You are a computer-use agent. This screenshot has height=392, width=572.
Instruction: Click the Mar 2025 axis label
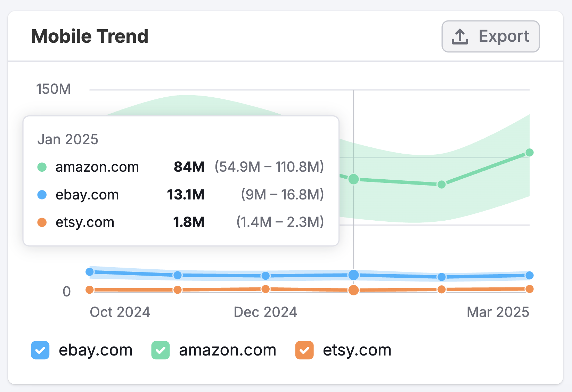click(498, 312)
